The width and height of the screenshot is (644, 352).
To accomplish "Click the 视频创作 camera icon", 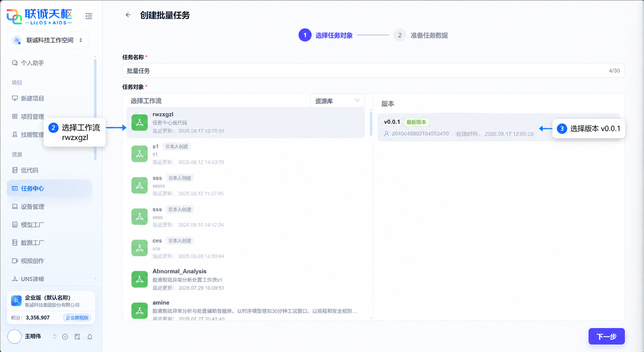I will coord(15,261).
